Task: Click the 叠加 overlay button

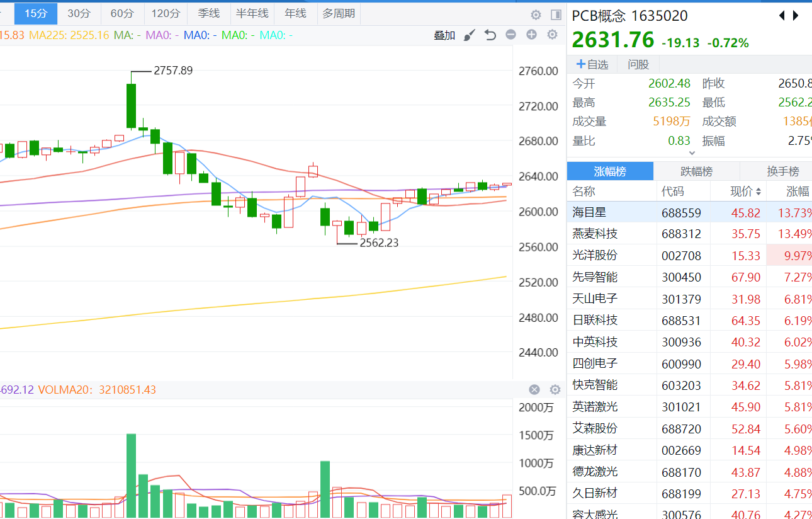Action: tap(444, 35)
